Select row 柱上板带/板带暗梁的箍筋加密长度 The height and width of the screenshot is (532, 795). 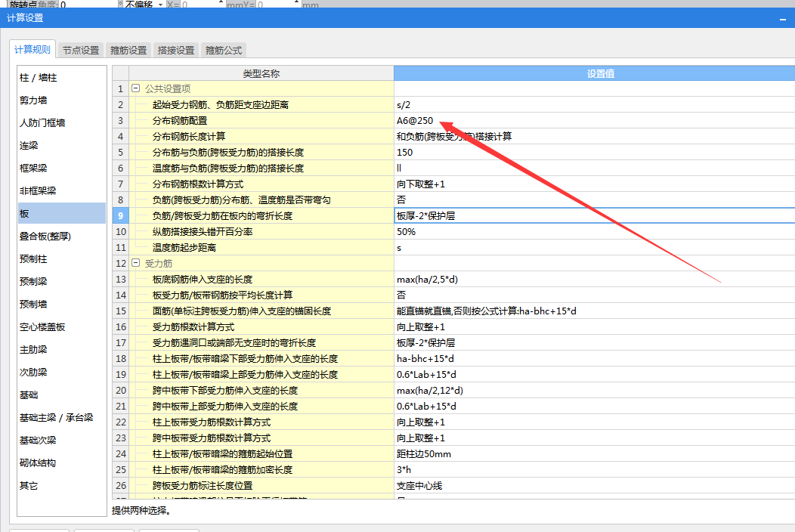(x=261, y=469)
